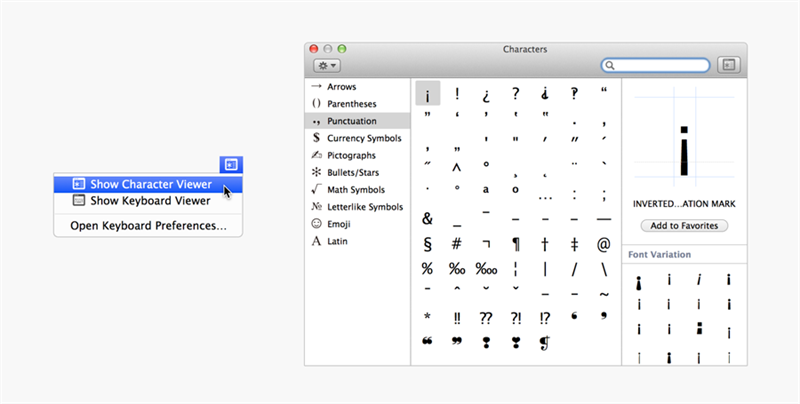Select the number sign # character
800x404 pixels.
[x=457, y=244]
